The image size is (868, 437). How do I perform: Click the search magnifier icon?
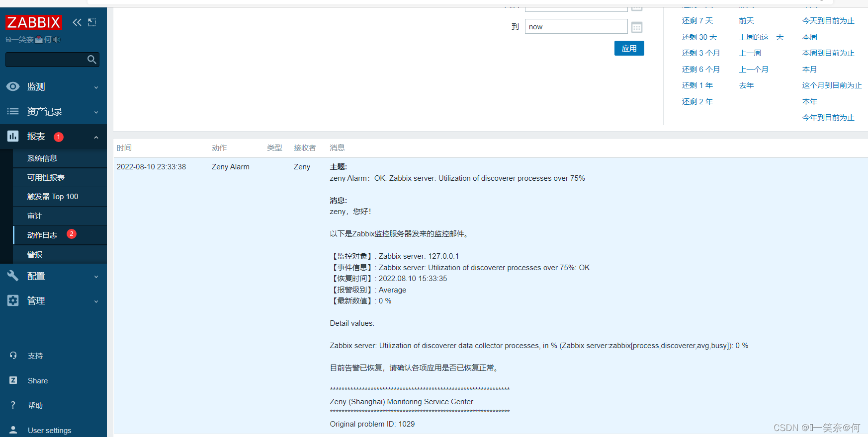click(x=91, y=60)
